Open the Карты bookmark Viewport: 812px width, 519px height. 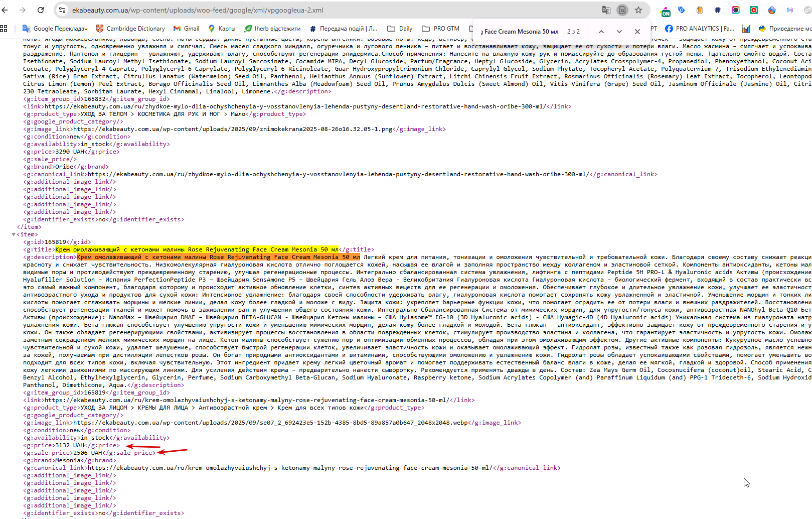222,29
